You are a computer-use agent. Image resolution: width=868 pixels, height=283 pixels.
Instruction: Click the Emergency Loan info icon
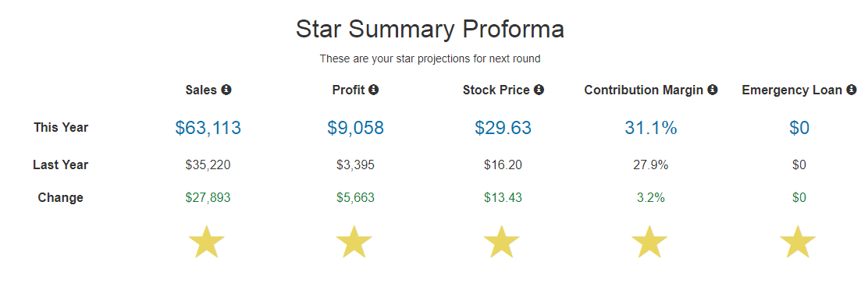coord(852,90)
